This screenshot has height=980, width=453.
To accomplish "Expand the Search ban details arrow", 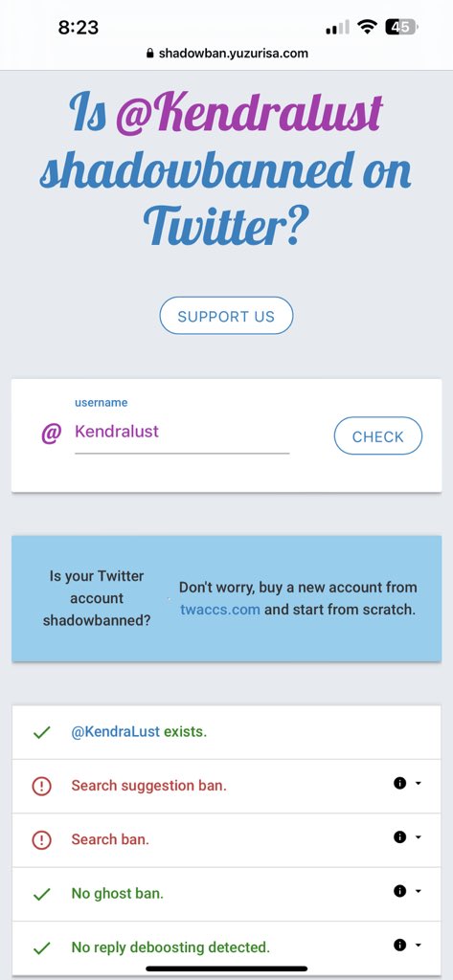I will click(418, 837).
